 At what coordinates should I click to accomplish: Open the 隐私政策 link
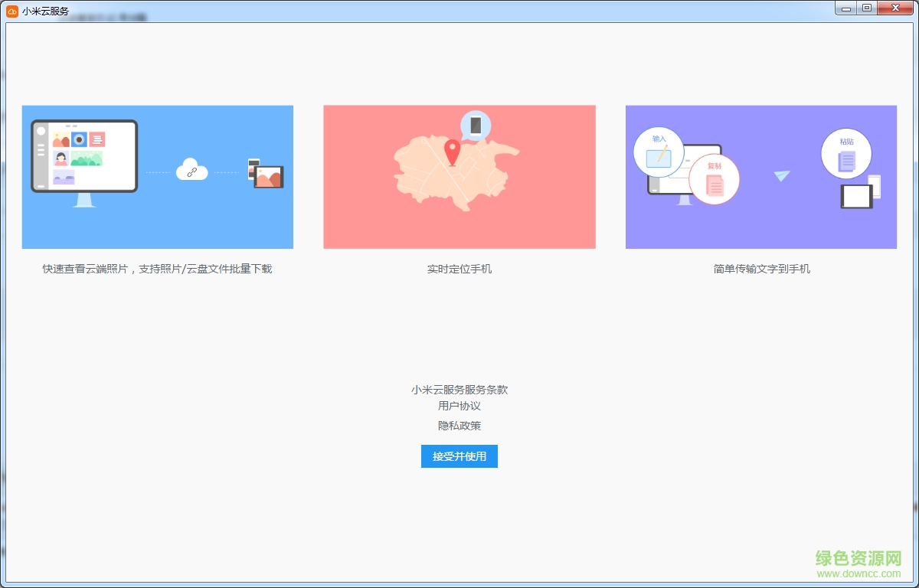point(459,426)
